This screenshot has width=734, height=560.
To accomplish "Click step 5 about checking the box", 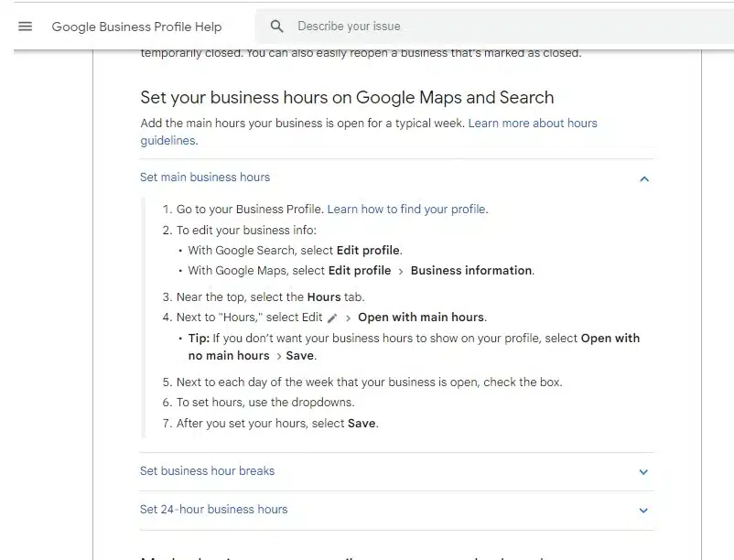I will 370,382.
